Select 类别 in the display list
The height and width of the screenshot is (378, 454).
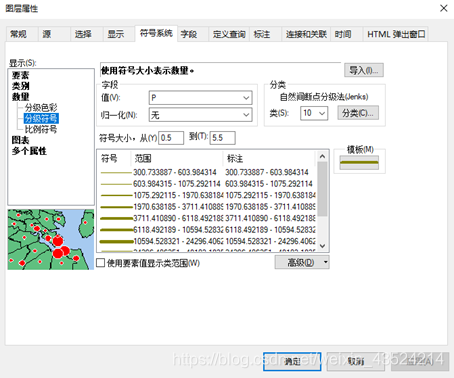click(x=21, y=86)
